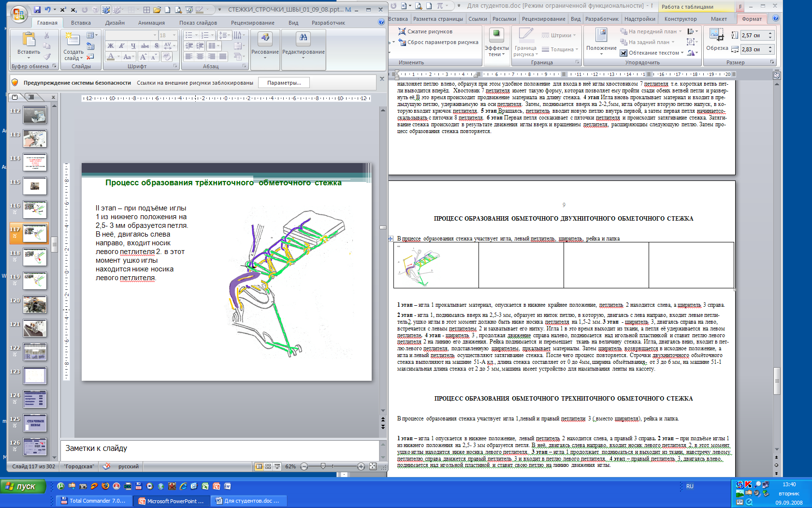Click the zoom in plus button
The image size is (812, 508).
[x=361, y=466]
